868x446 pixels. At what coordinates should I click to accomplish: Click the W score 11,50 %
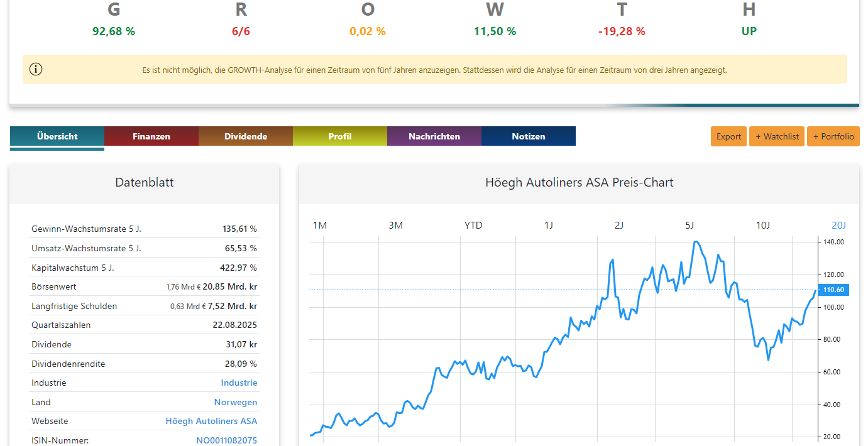pyautogui.click(x=495, y=31)
